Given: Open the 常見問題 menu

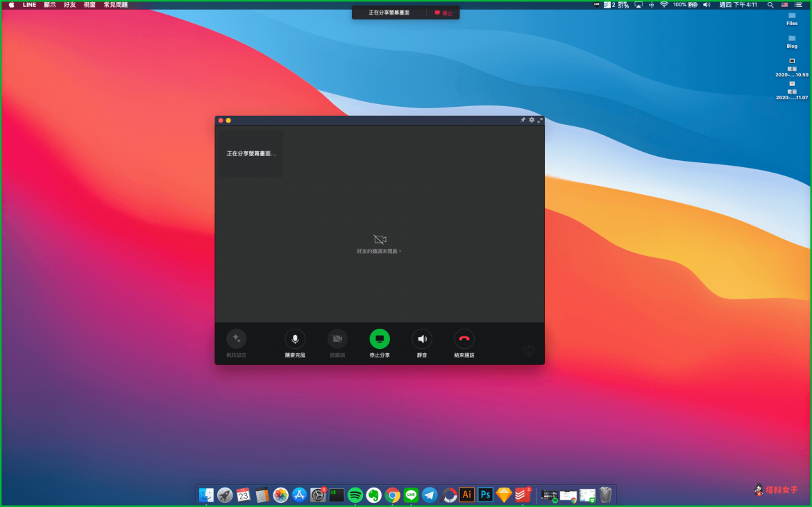Looking at the screenshot, I should click(115, 5).
